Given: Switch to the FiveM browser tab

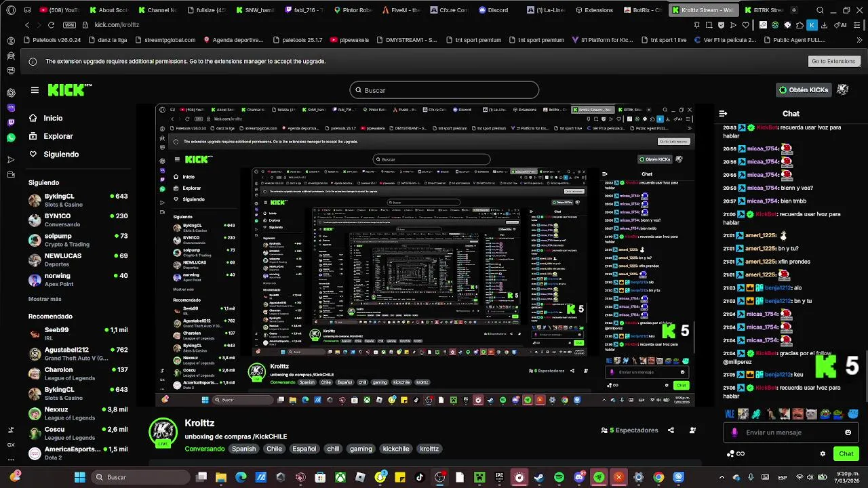Looking at the screenshot, I should point(400,10).
